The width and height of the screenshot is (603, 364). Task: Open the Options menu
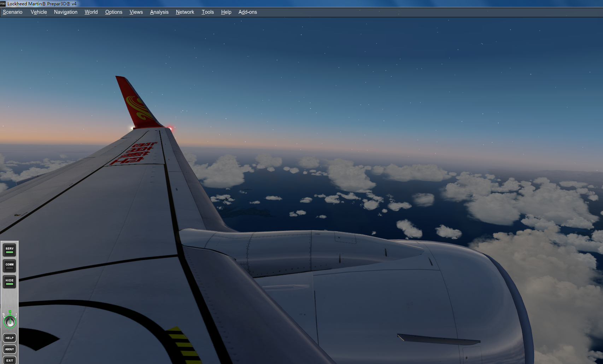[x=113, y=12]
